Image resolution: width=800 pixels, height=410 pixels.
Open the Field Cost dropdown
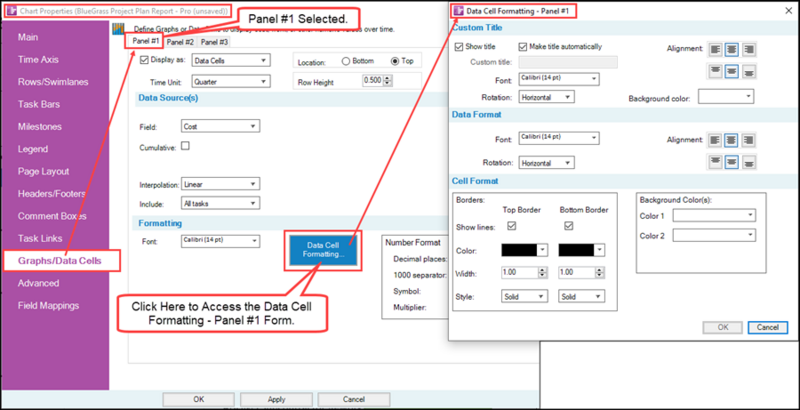pos(220,126)
